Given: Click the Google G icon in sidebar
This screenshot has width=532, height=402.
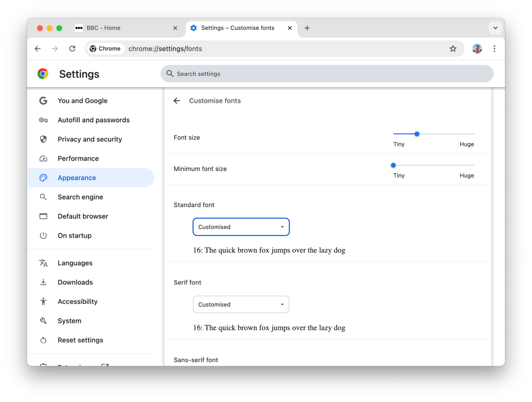Looking at the screenshot, I should pyautogui.click(x=43, y=101).
